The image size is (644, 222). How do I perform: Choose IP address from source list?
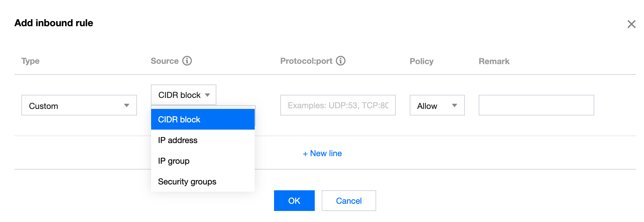[178, 140]
